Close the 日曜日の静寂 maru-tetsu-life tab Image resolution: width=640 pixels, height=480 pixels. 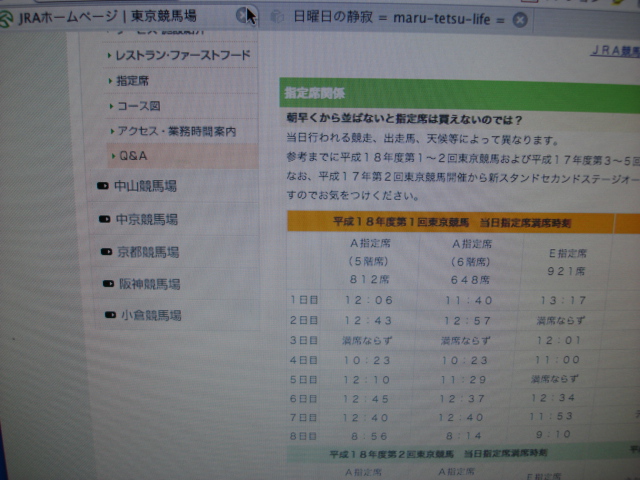520,18
